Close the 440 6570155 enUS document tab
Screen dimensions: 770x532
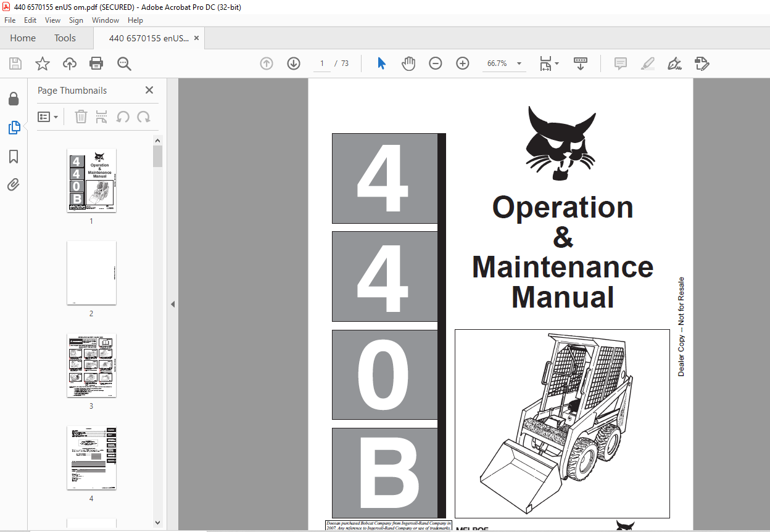pos(197,38)
